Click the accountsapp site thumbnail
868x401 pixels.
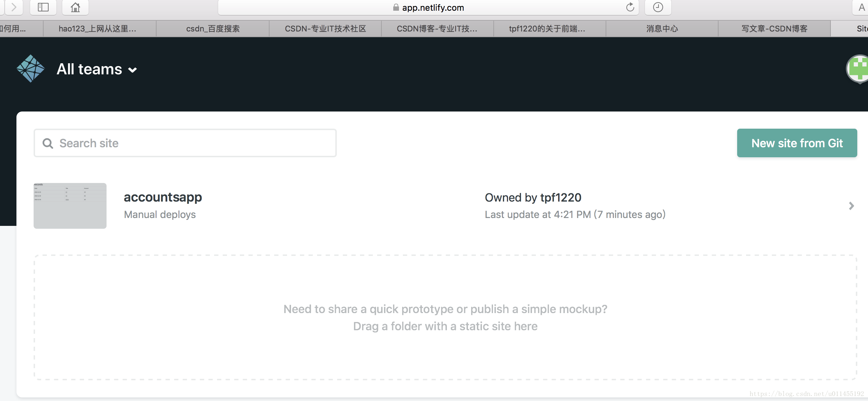[70, 206]
